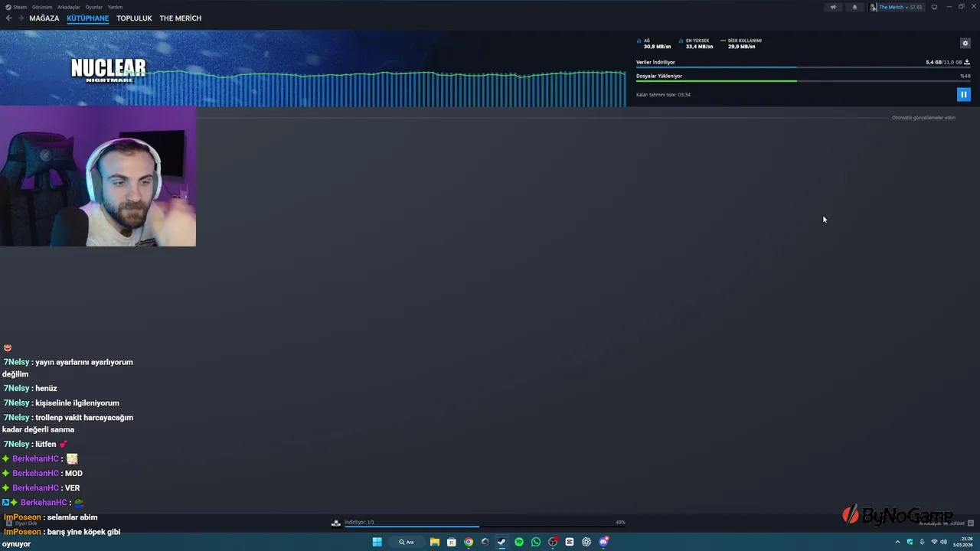The height and width of the screenshot is (551, 980).
Task: Open download settings gear icon
Action: [x=965, y=44]
